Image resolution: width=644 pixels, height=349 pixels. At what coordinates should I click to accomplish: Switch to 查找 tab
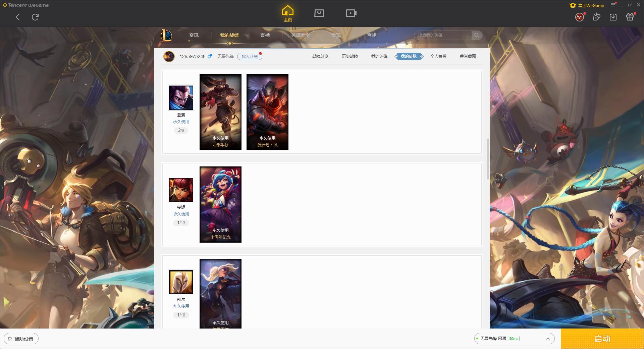(x=372, y=35)
